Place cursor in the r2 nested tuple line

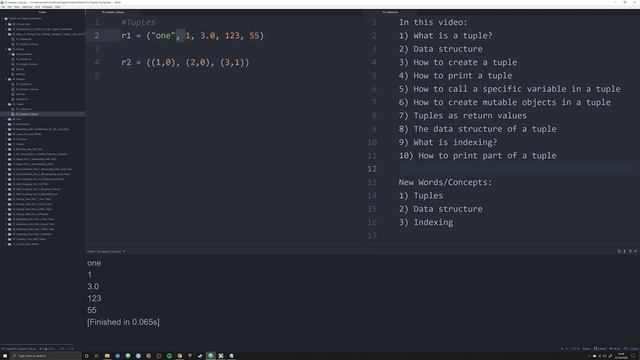pyautogui.click(x=185, y=62)
